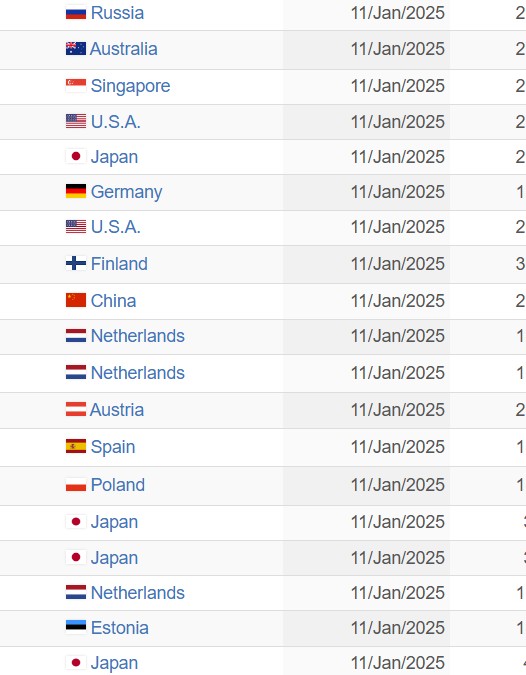Open the Singapore country link

(x=130, y=86)
